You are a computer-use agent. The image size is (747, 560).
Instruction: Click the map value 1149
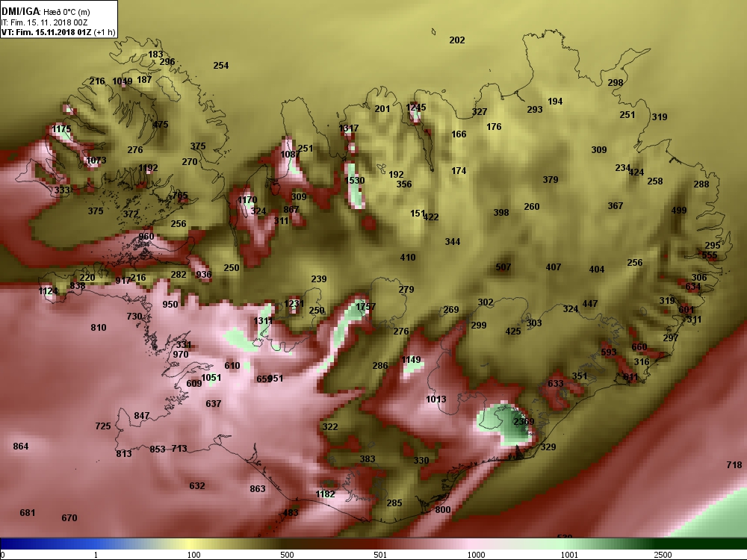coord(411,360)
